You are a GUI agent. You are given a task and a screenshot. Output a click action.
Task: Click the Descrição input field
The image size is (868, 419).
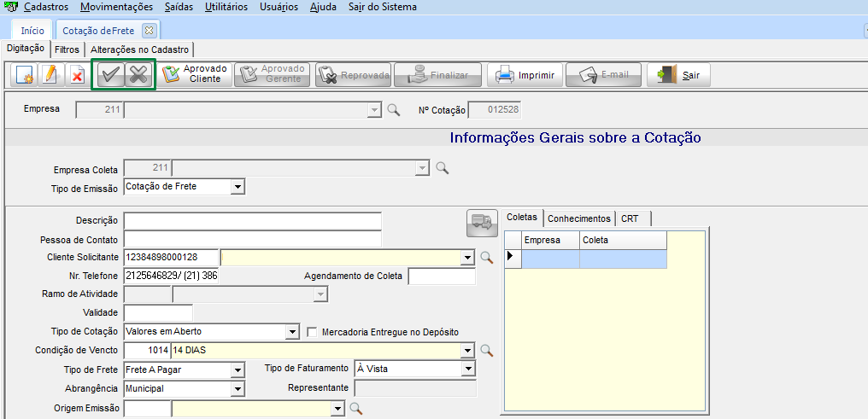click(x=252, y=221)
